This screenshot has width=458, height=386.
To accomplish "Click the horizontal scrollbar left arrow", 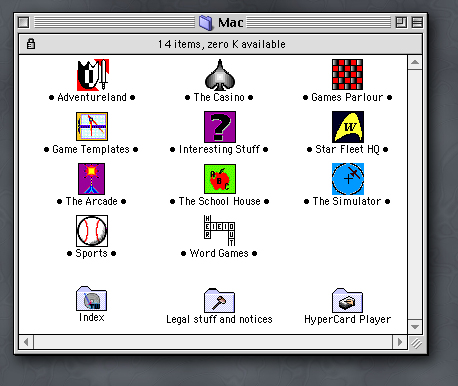I will 26,342.
